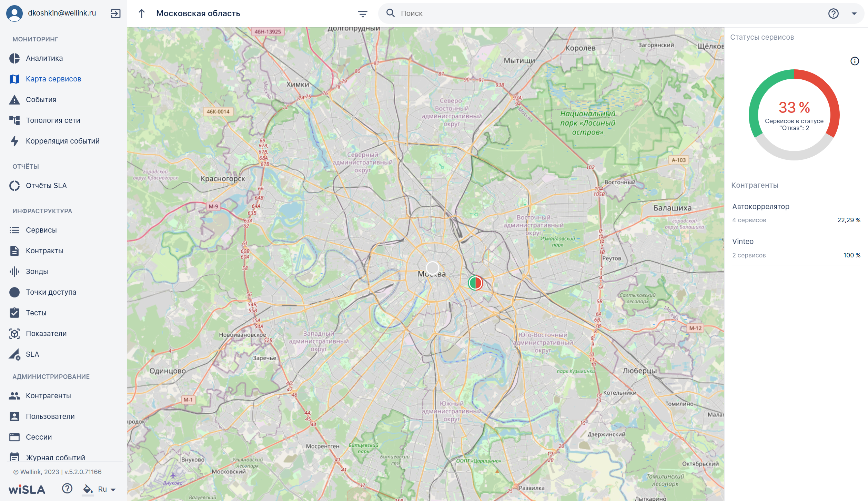Click the Сервисы list icon
Viewport: 868px width, 501px height.
tap(14, 230)
